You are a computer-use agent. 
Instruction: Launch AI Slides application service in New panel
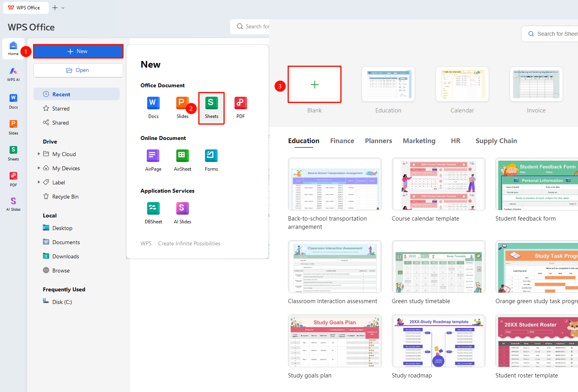[183, 213]
